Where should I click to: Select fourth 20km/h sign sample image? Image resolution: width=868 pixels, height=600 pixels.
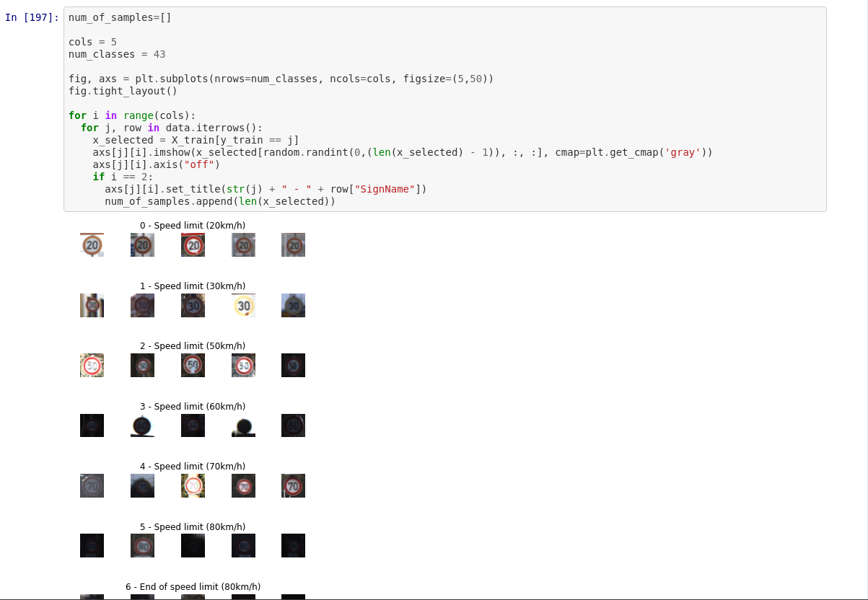click(x=243, y=245)
